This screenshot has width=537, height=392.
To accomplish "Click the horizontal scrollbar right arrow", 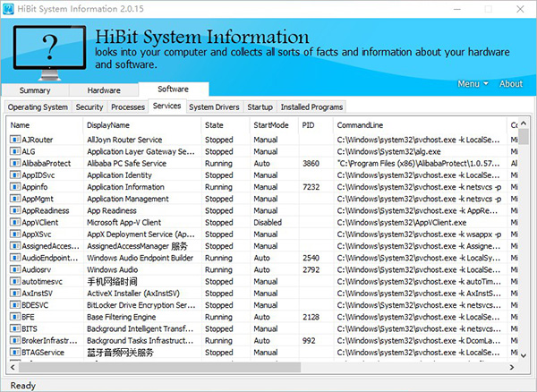I will [512, 367].
